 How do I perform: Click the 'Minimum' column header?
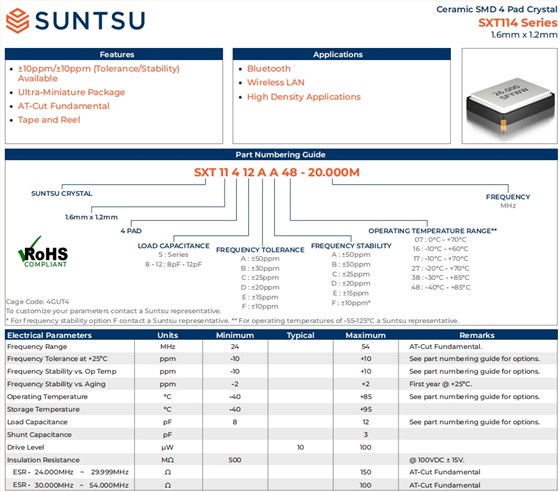coord(235,335)
